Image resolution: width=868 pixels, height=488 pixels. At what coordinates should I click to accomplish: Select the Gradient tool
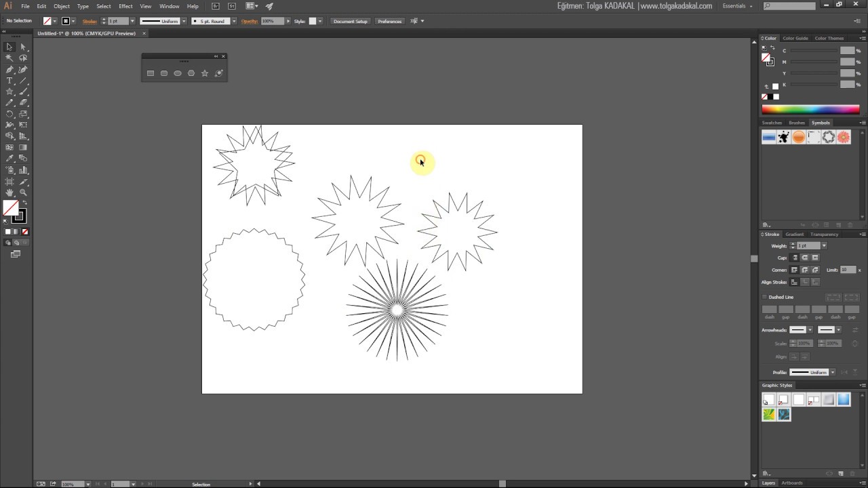tap(23, 147)
